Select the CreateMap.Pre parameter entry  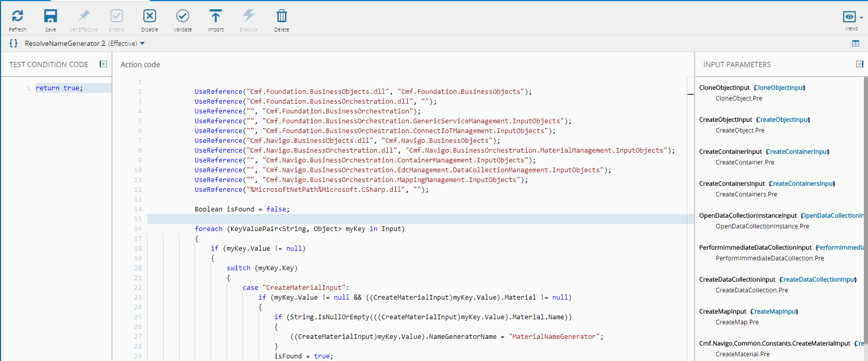[737, 322]
